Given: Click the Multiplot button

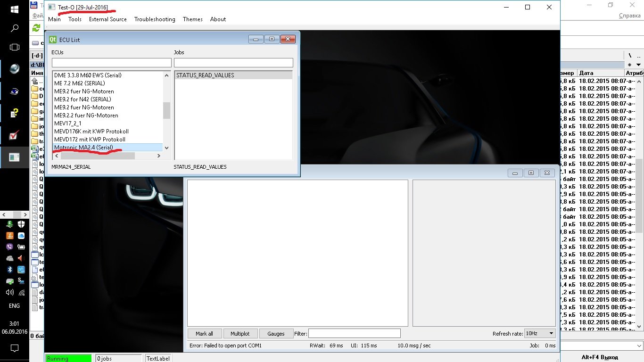Looking at the screenshot, I should 240,334.
